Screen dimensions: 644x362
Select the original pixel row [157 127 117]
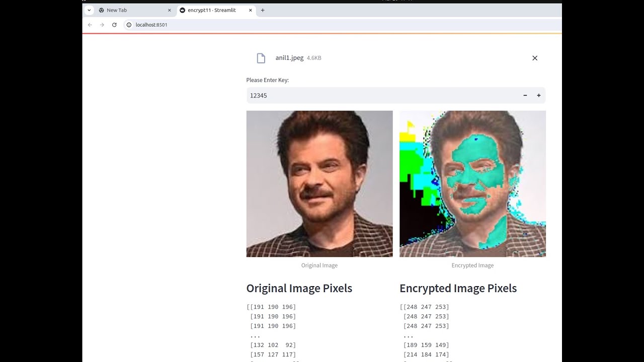[x=273, y=354]
